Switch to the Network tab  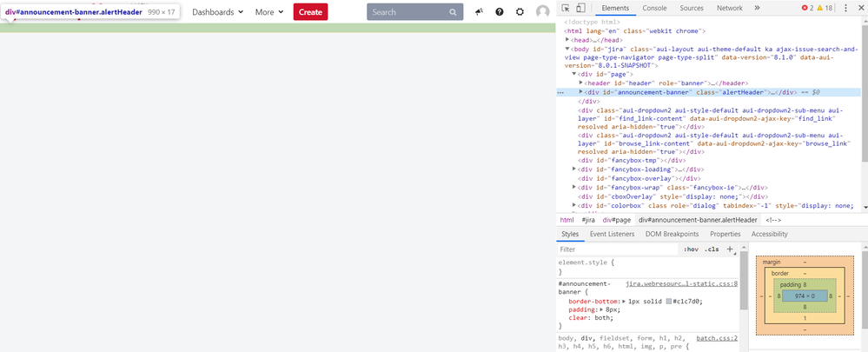(x=730, y=8)
